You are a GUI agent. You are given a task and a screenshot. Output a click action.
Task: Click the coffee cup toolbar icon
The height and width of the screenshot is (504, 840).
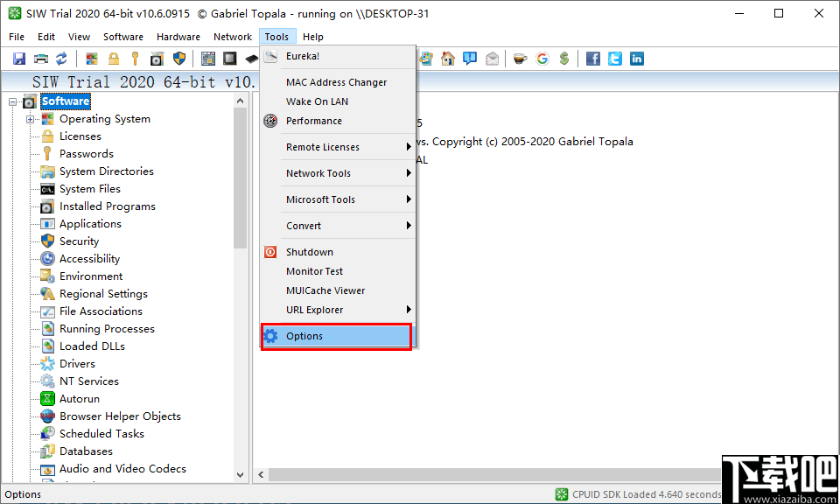click(520, 59)
